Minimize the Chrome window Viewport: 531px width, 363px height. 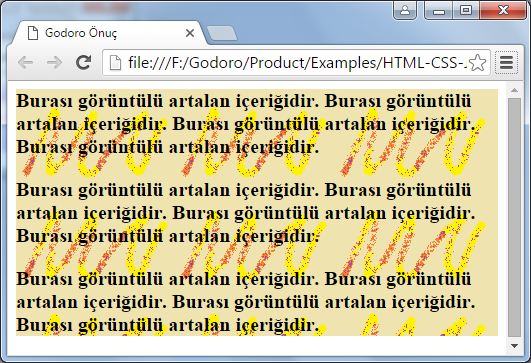(439, 10)
